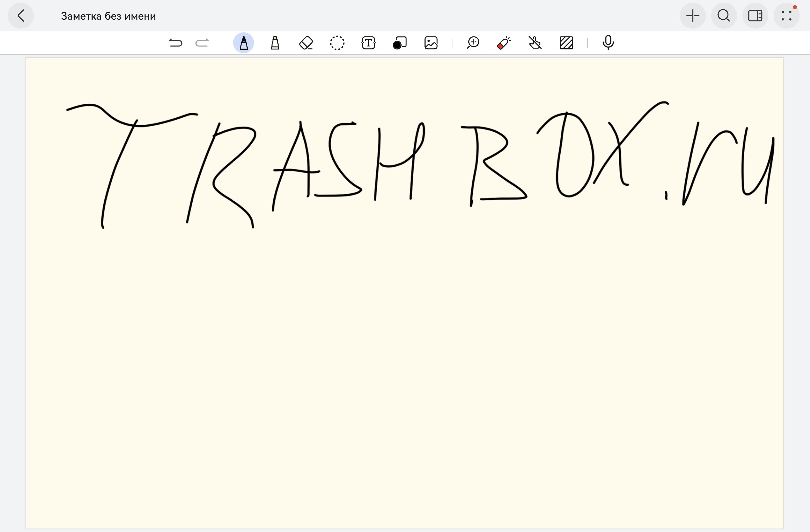This screenshot has height=532, width=810.
Task: Select the highlighter marker tool
Action: [x=275, y=43]
